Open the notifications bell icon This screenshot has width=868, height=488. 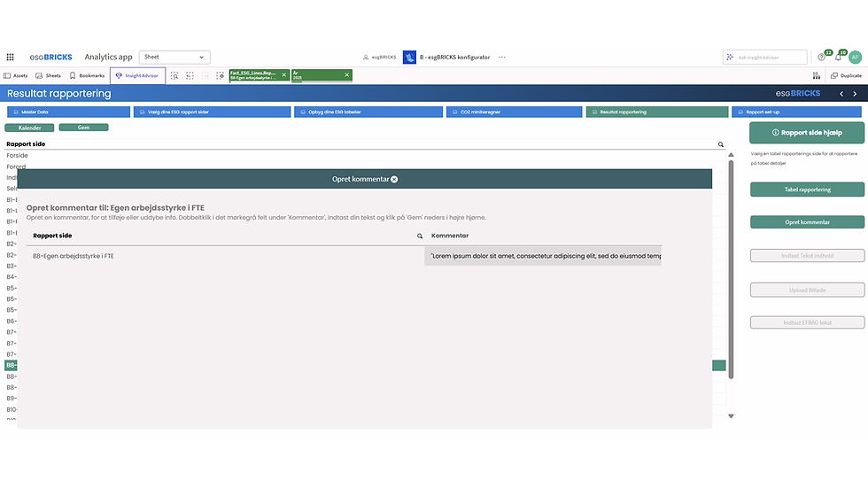coord(838,57)
